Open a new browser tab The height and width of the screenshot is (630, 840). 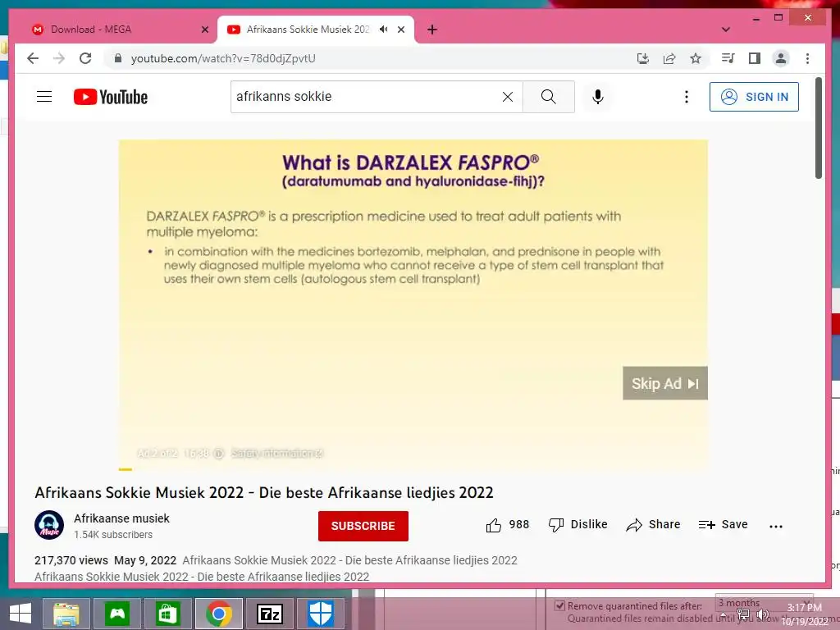[x=432, y=30]
